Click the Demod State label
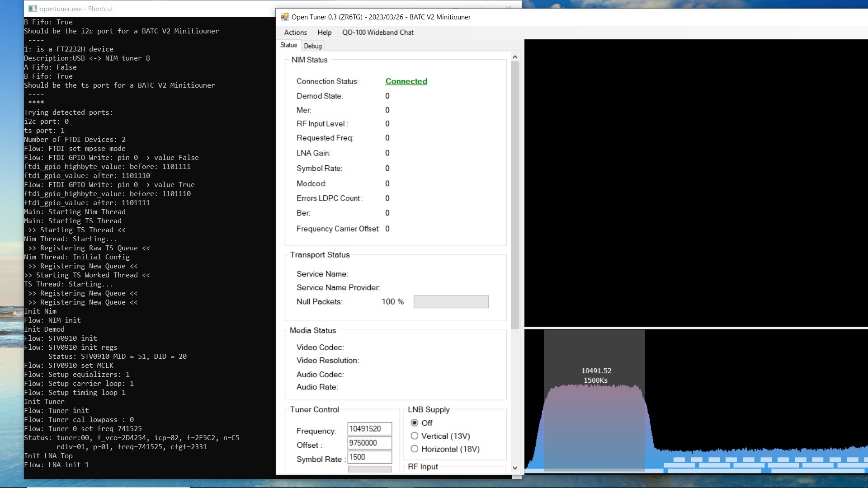 (x=319, y=96)
